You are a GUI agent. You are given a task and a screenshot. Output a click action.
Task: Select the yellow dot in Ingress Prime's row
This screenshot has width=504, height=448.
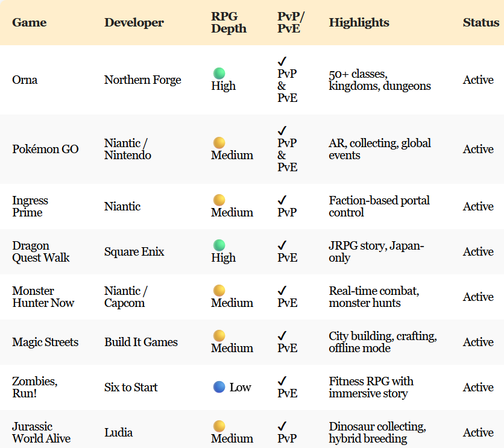[219, 200]
